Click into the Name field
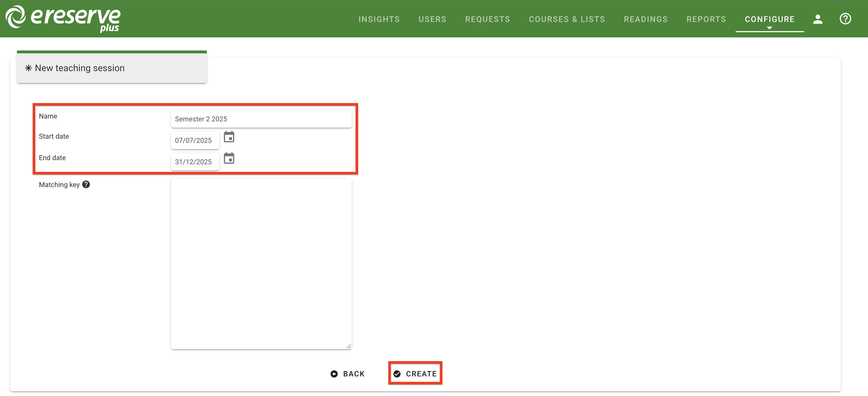Screen dimensions: 868x396 261,119
